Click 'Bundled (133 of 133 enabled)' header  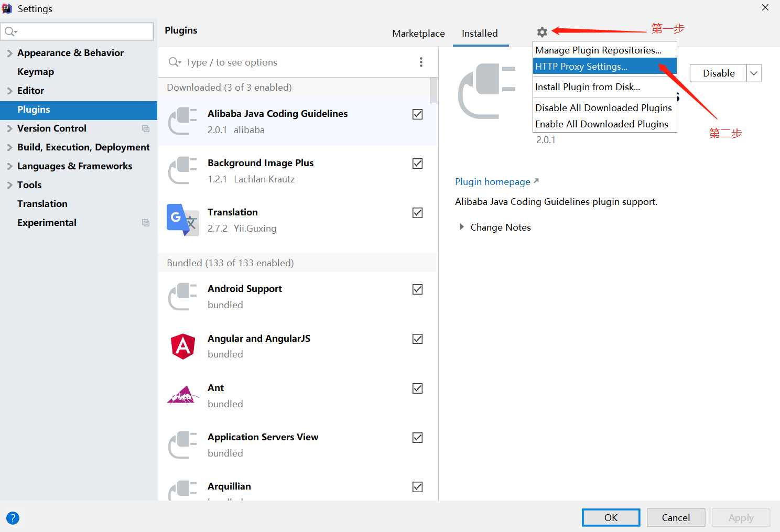click(230, 263)
